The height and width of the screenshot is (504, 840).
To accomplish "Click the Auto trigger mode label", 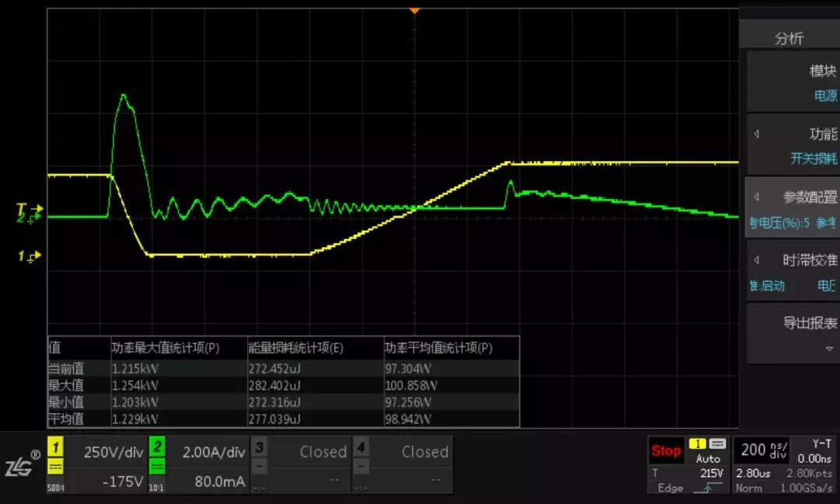I will (708, 458).
